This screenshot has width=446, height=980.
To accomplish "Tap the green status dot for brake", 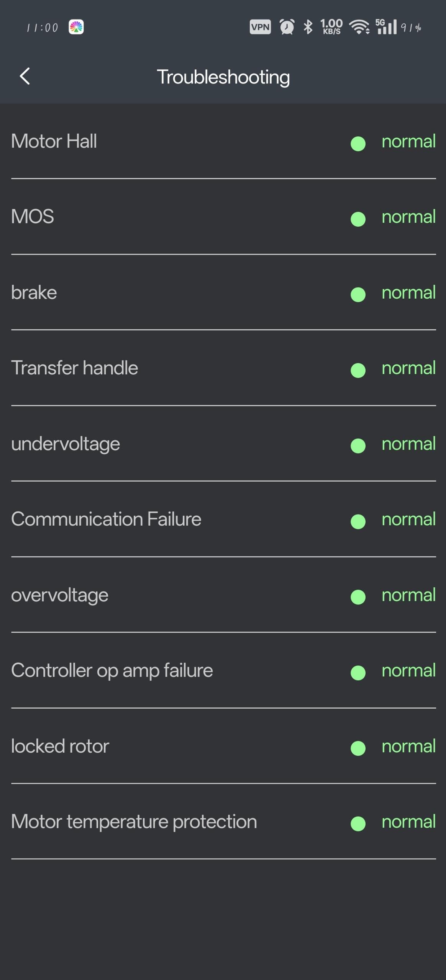I will pyautogui.click(x=358, y=294).
